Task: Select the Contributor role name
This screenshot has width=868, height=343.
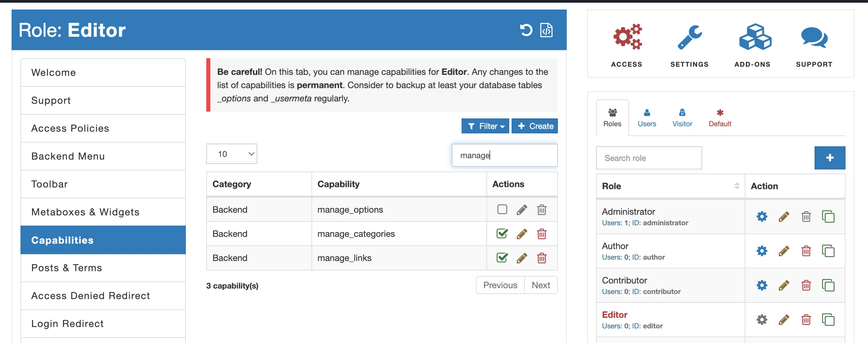Action: coord(624,280)
